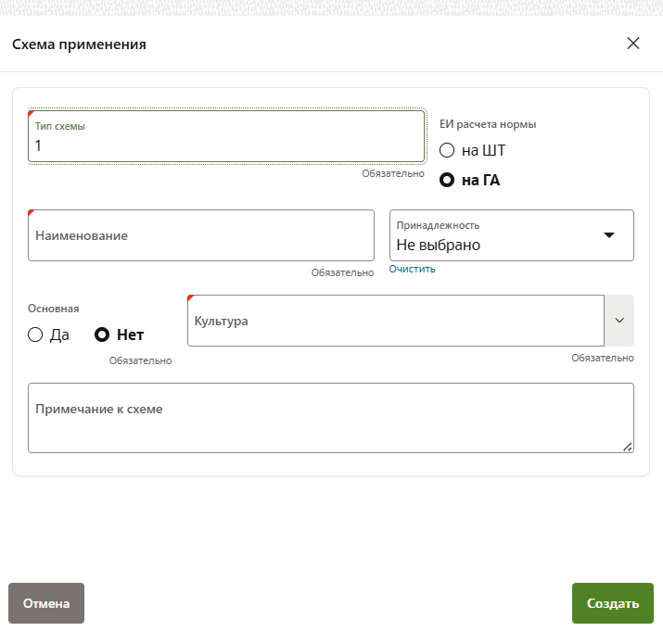Focus the Наименование text field
This screenshot has width=663, height=644.
pyautogui.click(x=201, y=235)
